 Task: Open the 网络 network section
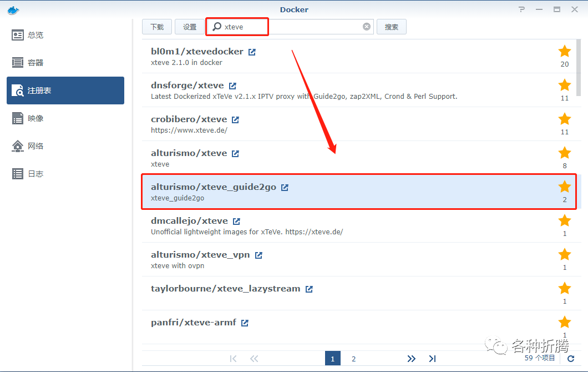pos(65,146)
